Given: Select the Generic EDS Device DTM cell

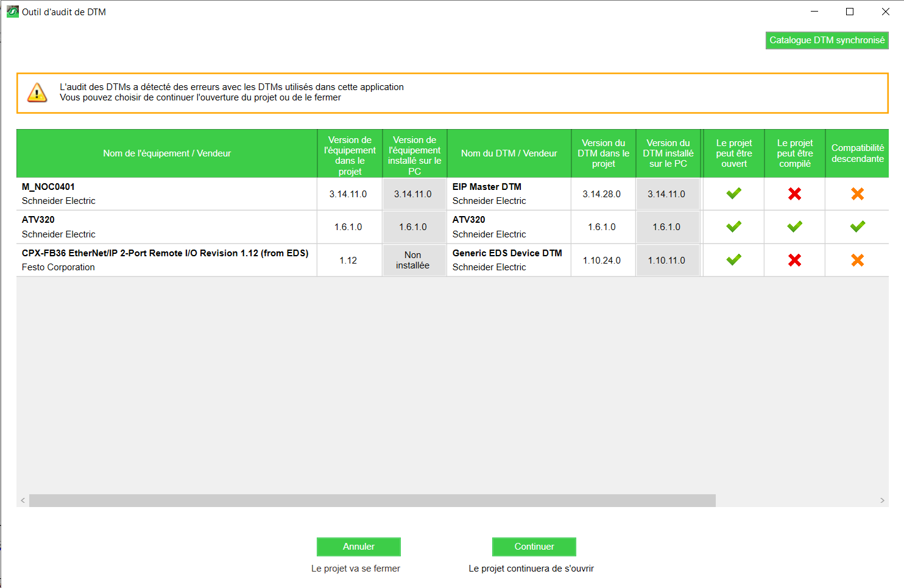Looking at the screenshot, I should [x=507, y=253].
